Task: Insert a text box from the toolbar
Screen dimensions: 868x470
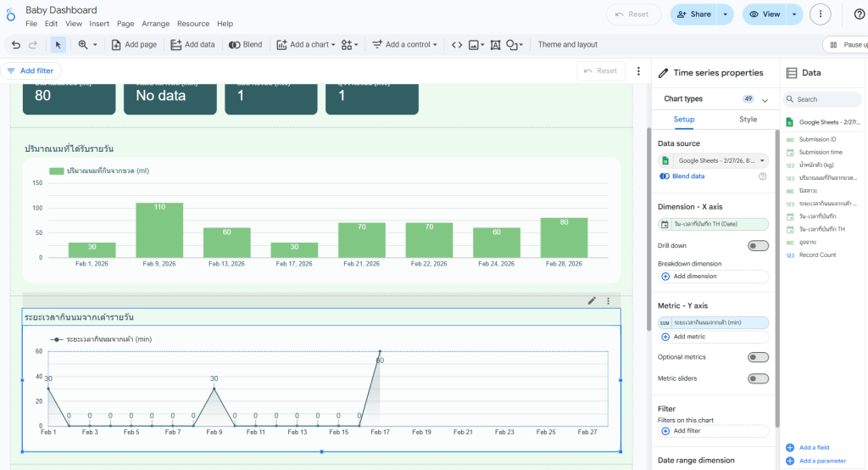Action: tap(495, 45)
